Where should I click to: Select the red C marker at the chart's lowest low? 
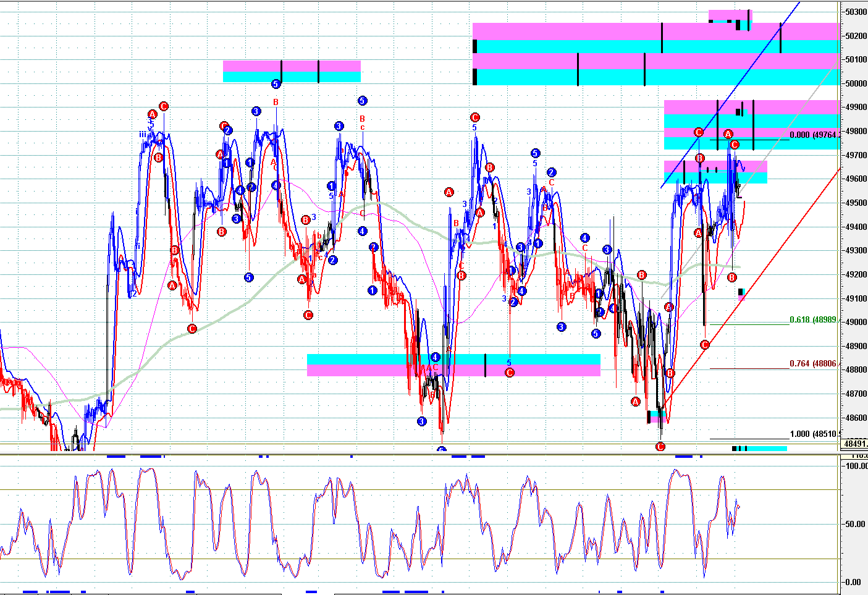tap(660, 446)
